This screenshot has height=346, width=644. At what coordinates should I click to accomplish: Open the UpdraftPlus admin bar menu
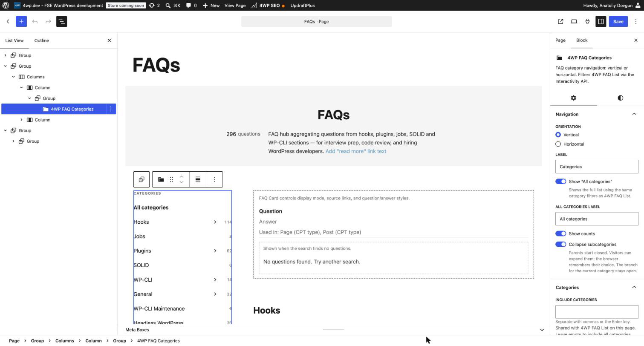pyautogui.click(x=302, y=6)
